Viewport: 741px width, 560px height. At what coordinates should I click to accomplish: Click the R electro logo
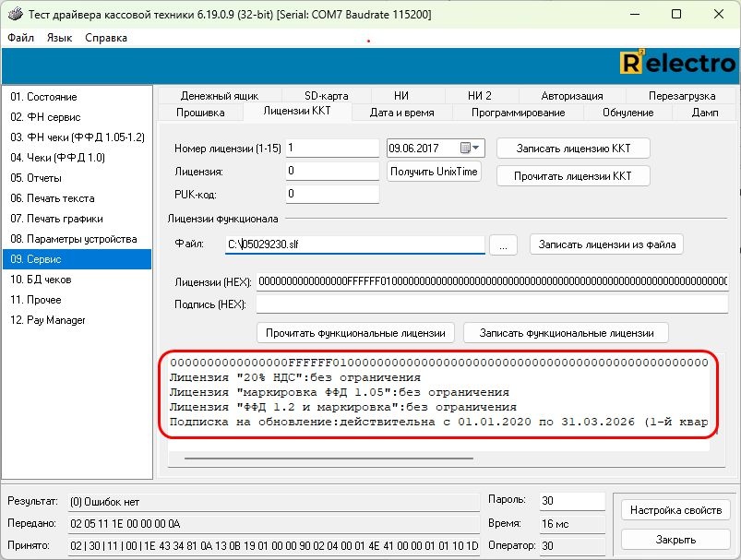tap(678, 63)
